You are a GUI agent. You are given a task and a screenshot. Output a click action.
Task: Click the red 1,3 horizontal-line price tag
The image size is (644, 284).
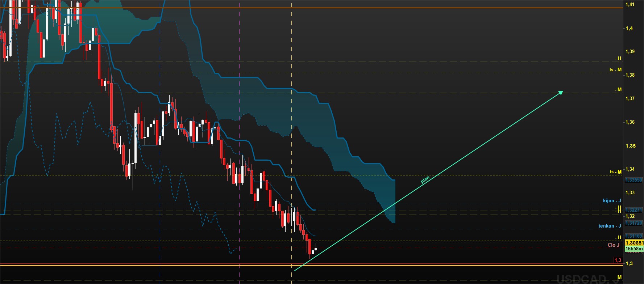click(x=618, y=260)
